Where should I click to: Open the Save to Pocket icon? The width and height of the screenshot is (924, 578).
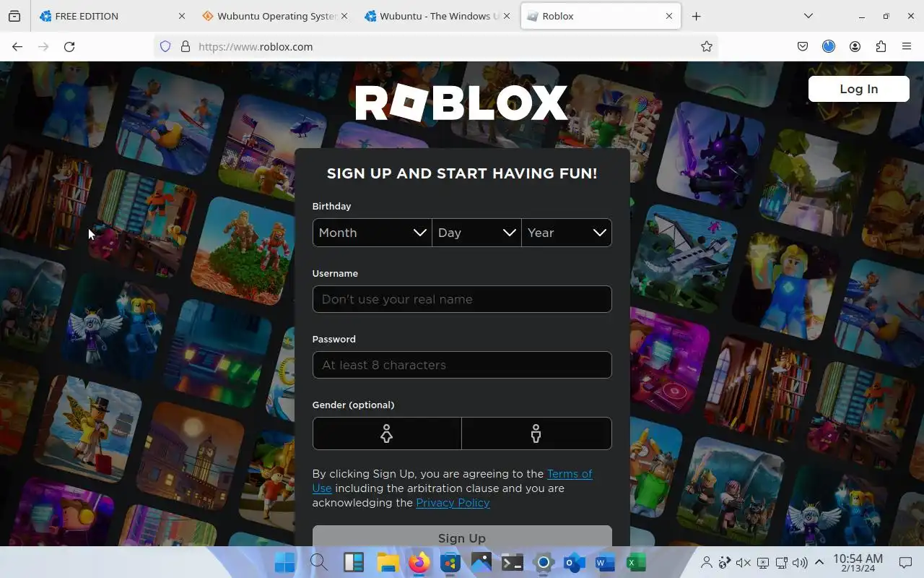click(x=803, y=46)
